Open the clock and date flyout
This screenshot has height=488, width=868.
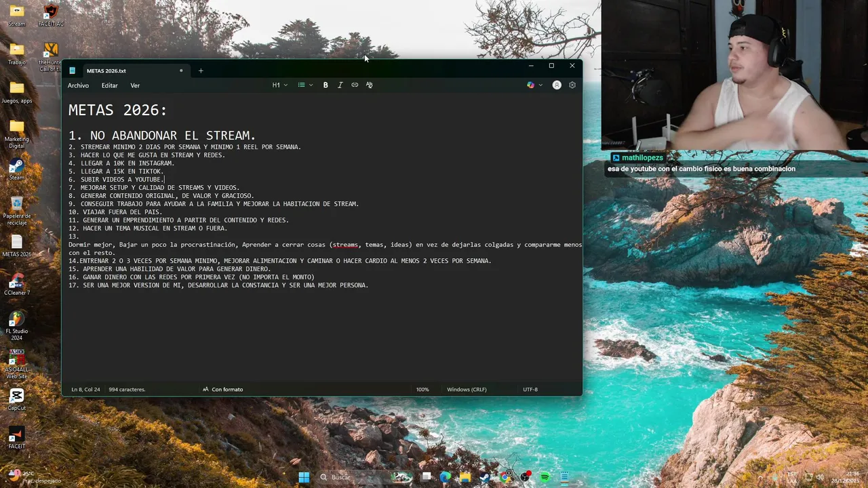[x=846, y=477]
